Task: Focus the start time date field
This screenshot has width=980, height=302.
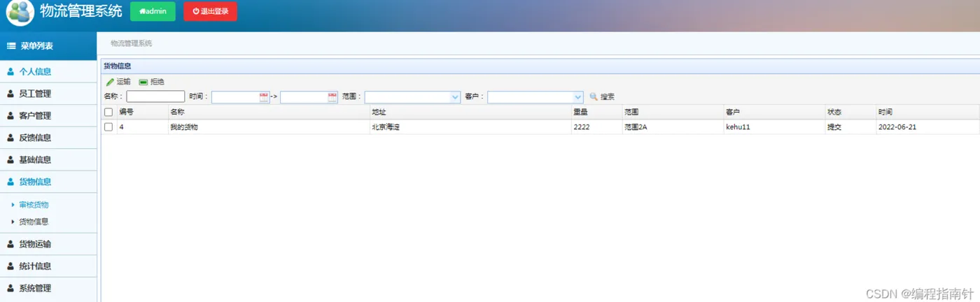Action: coord(235,97)
